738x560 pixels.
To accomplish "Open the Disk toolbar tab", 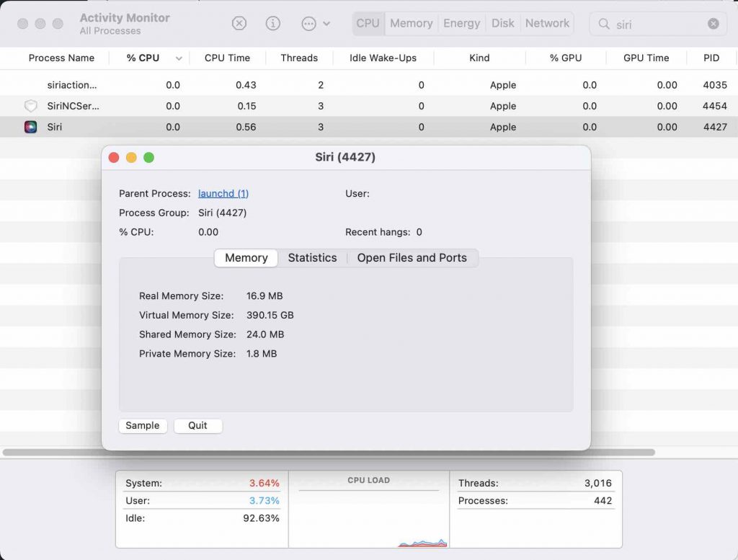I will (502, 23).
